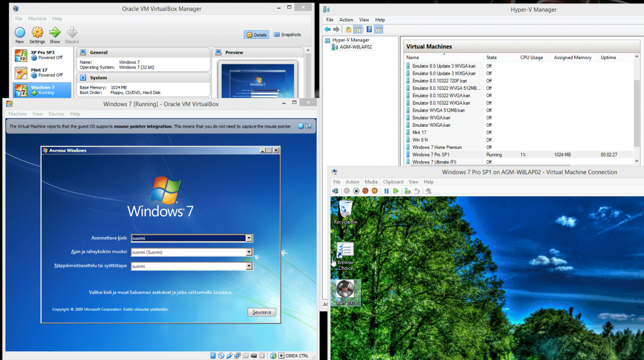The width and height of the screenshot is (644, 360).
Task: Select Hyper-V Manager root tree node
Action: coord(347,40)
